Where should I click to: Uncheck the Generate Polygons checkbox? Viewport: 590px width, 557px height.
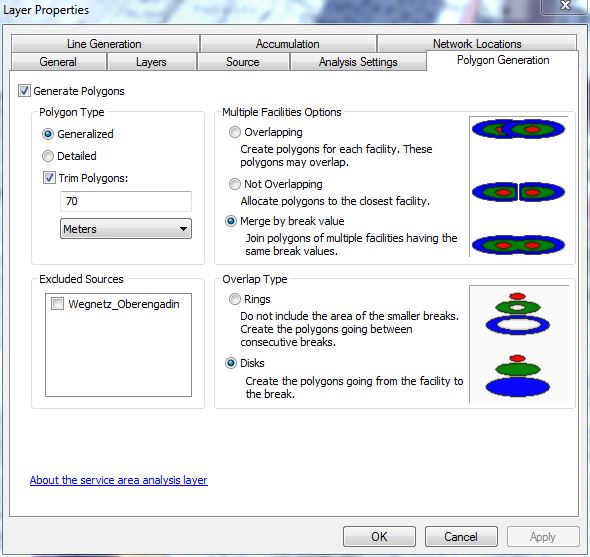point(24,91)
